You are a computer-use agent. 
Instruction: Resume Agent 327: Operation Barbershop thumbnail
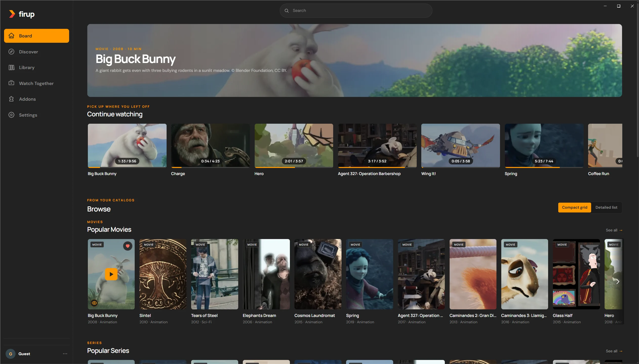pos(377,145)
